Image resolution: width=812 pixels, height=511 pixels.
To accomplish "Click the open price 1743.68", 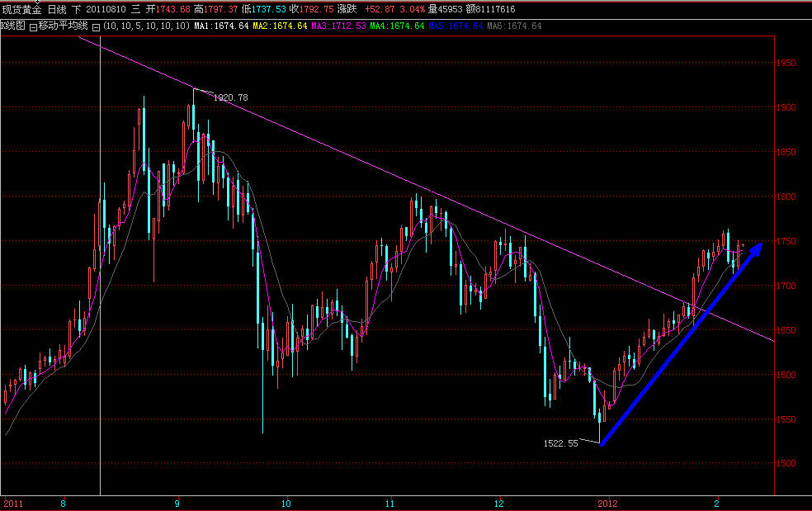I will tap(173, 9).
